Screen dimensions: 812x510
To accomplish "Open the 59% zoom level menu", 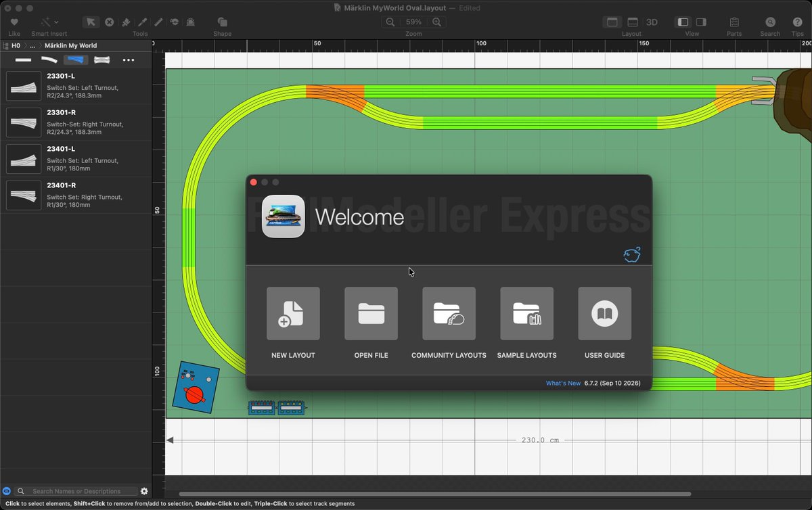I will (x=413, y=22).
